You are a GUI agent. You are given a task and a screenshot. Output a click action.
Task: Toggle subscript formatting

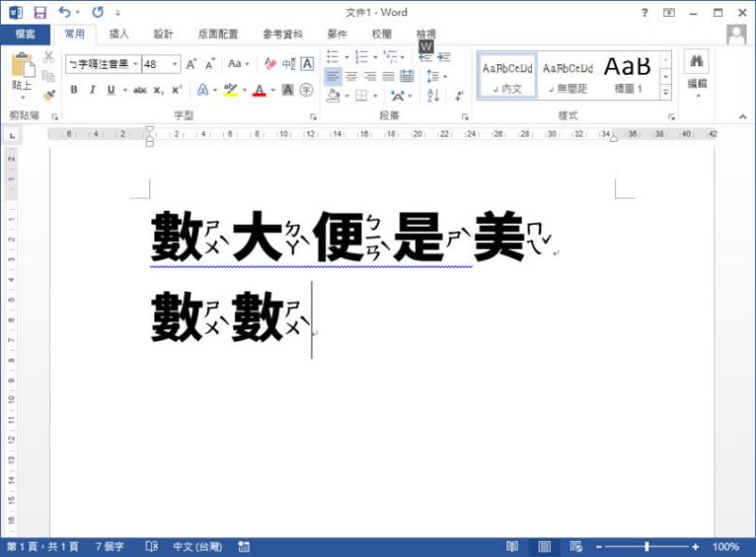[159, 90]
